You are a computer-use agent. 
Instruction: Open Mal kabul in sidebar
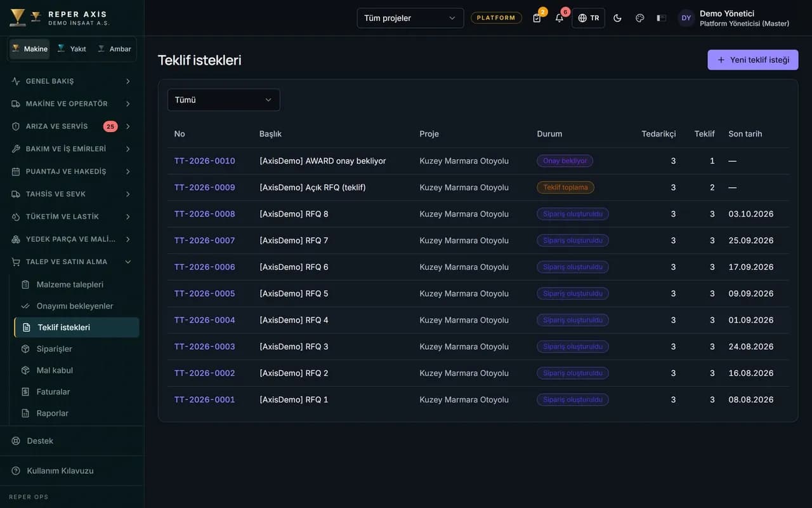pos(76,370)
